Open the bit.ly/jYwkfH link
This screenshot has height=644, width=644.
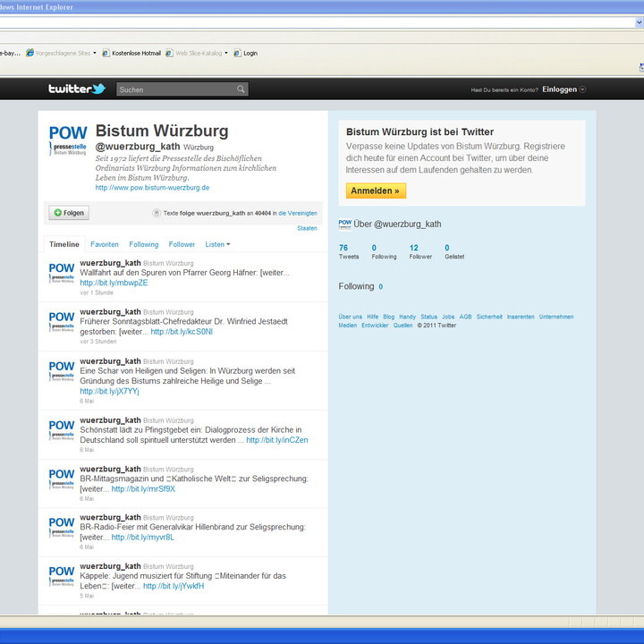174,586
